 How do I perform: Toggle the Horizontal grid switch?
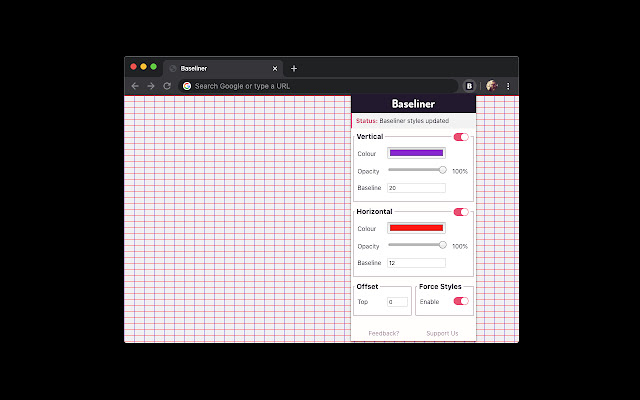tap(461, 212)
